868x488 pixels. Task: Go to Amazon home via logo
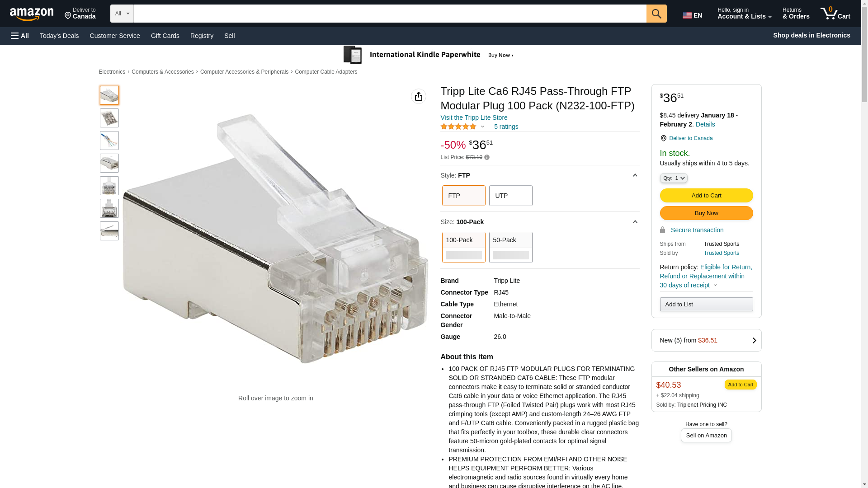[32, 14]
